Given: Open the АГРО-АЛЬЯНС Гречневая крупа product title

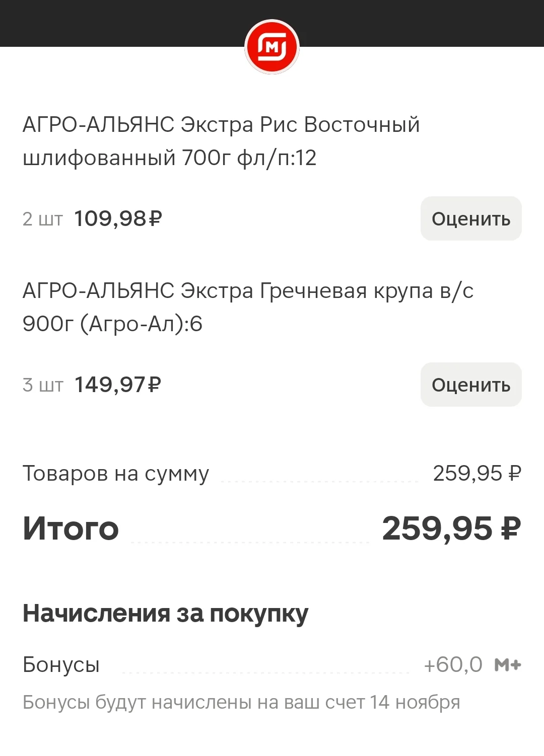Looking at the screenshot, I should pyautogui.click(x=248, y=307).
